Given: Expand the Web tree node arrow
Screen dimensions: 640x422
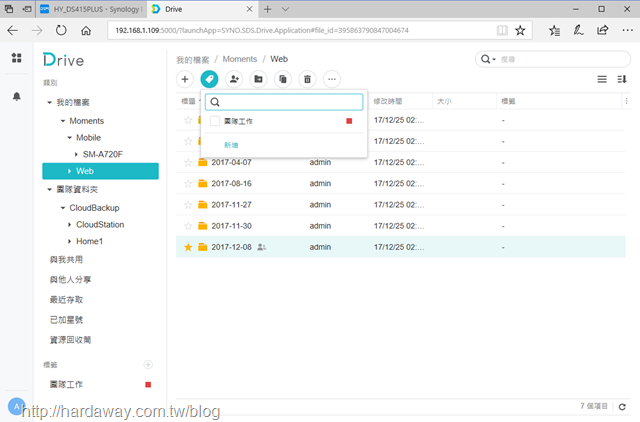Looking at the screenshot, I should pyautogui.click(x=69, y=171).
